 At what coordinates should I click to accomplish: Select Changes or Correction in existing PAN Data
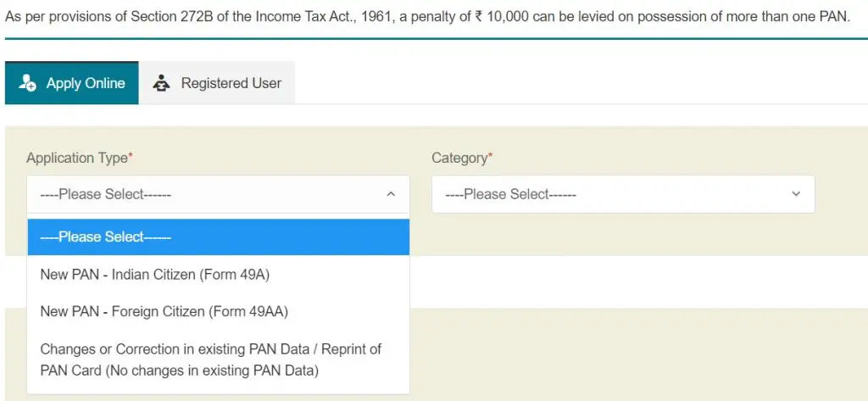(218, 359)
